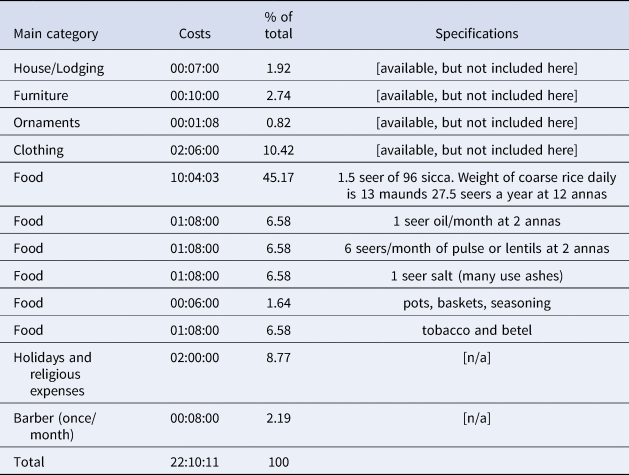Select the 'pots, baskets, seasoning' cell

click(x=477, y=303)
